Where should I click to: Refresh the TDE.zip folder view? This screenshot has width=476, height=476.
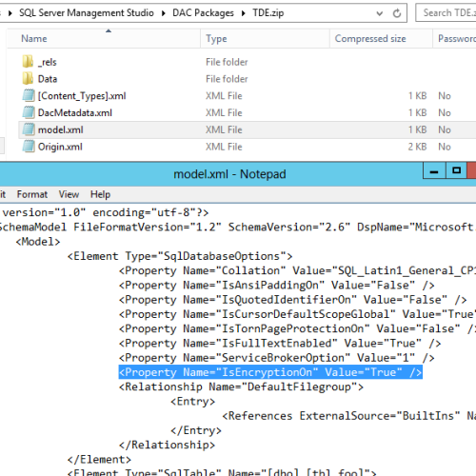click(x=397, y=13)
